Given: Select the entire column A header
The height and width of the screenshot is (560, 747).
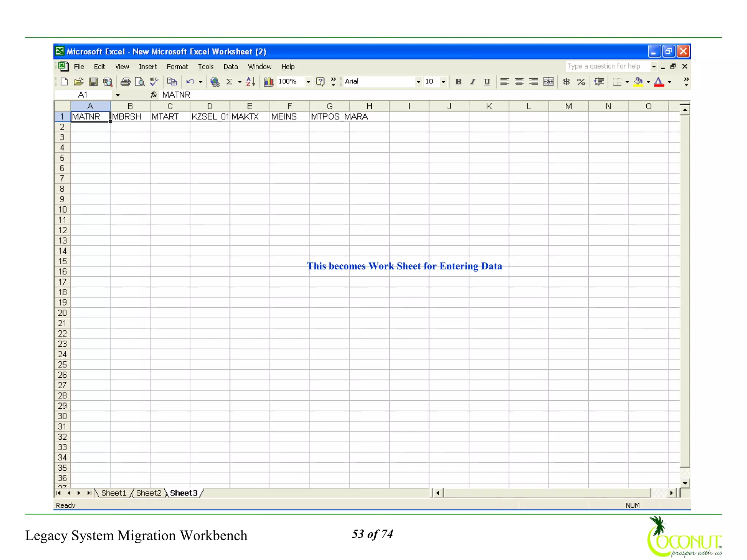Looking at the screenshot, I should click(90, 106).
